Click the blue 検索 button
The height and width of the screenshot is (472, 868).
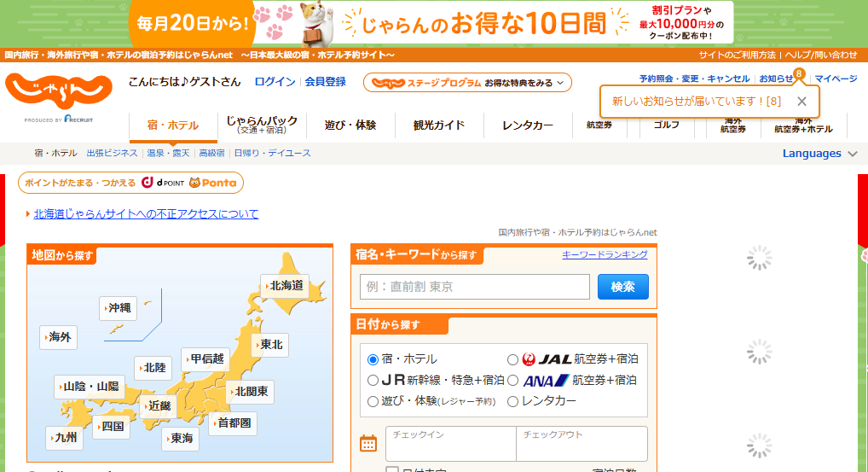click(622, 287)
